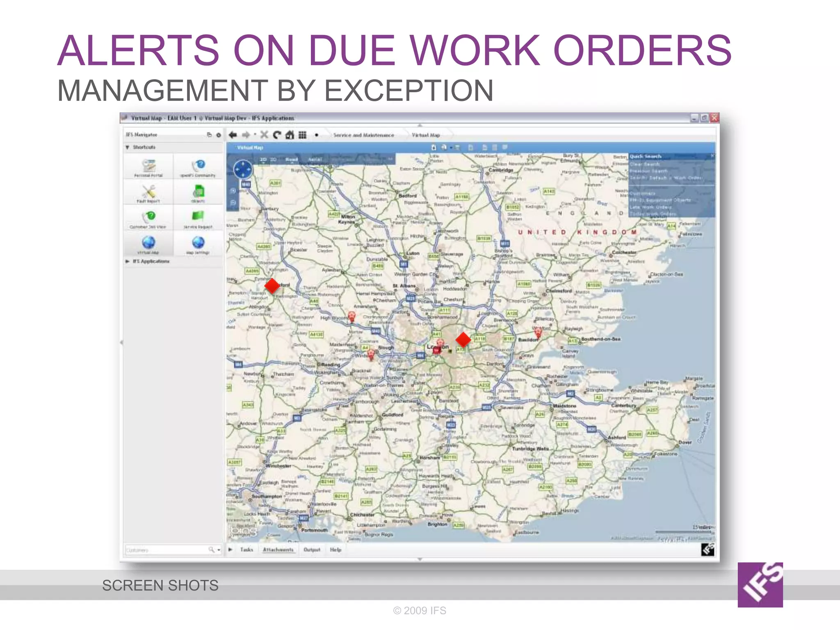Click the 'IFS Navigator' panel title
Image resolution: width=840 pixels, height=630 pixels.
tap(142, 135)
